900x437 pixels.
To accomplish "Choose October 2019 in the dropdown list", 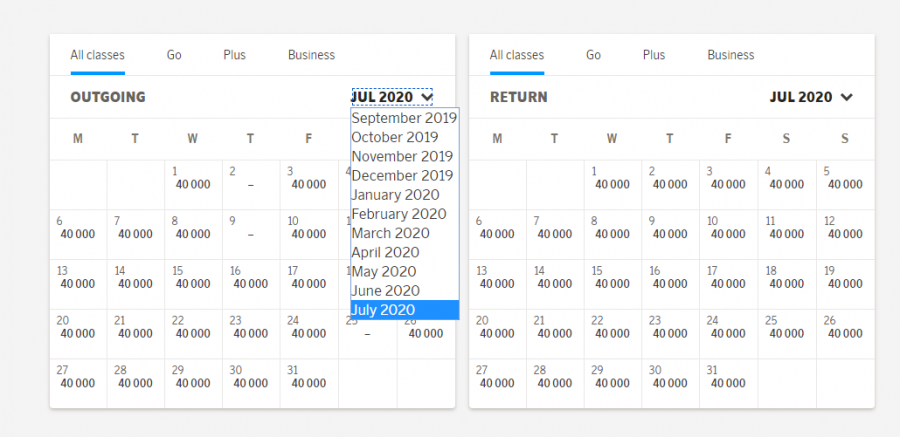I will (395, 137).
